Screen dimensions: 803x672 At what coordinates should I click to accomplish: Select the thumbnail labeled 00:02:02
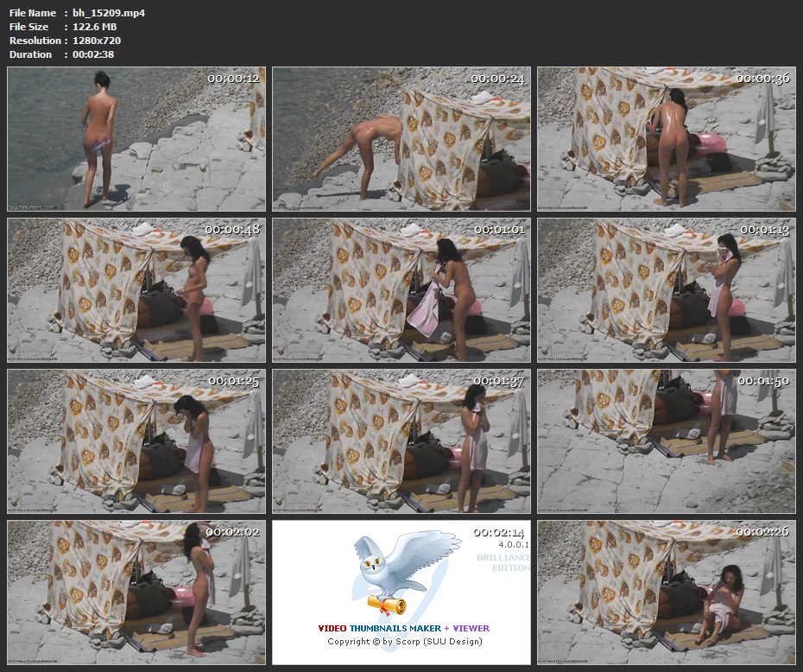coord(136,591)
